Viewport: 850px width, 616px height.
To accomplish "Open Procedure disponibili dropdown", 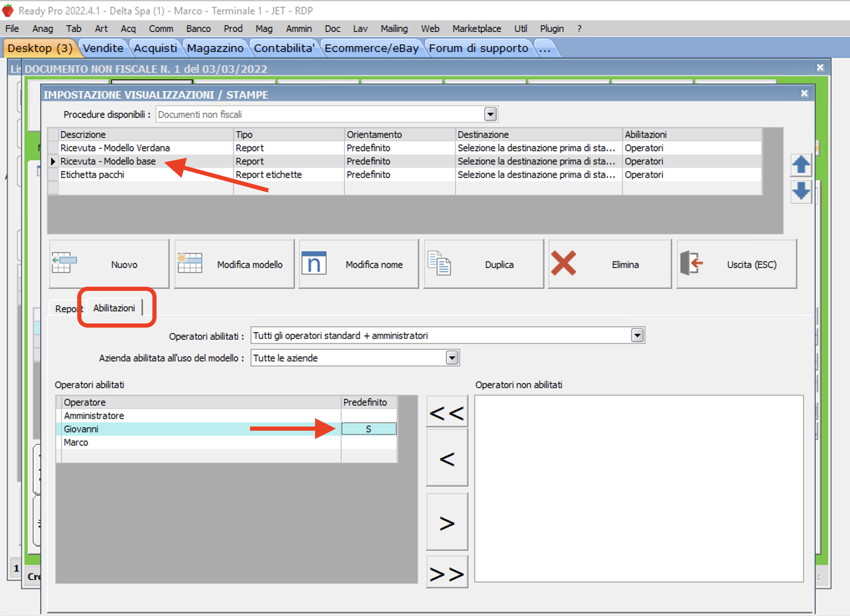I will point(490,114).
